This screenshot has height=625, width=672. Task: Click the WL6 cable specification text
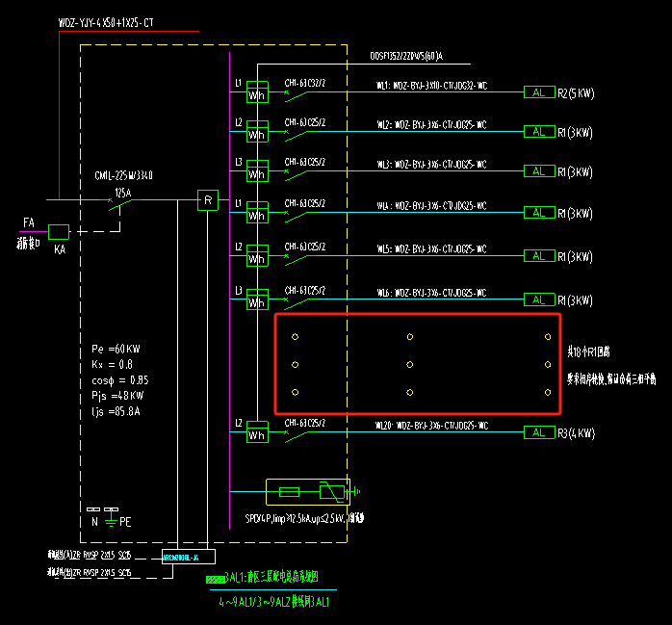431,293
